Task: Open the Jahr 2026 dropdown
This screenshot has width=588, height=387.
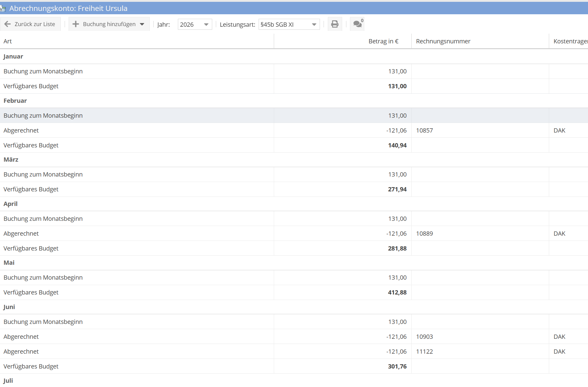Action: click(195, 24)
